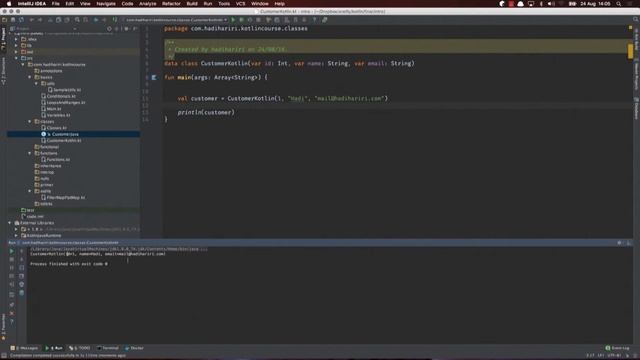
Task: Open the Terminal tool window button
Action: click(108, 348)
